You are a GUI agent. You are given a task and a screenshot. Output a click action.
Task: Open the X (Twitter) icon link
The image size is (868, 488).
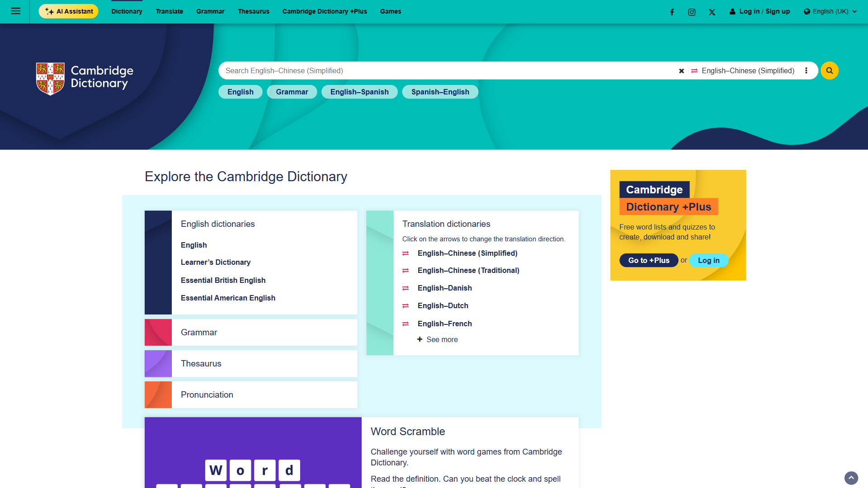click(712, 12)
